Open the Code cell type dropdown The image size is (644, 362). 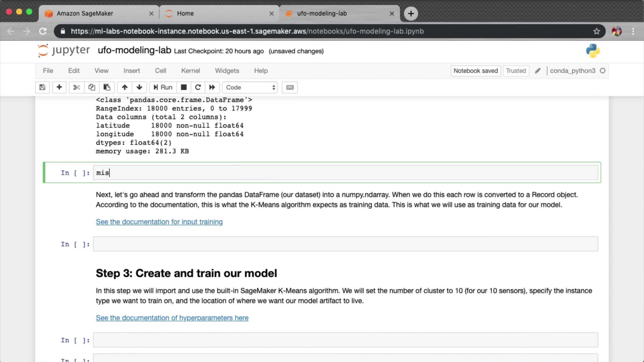[x=250, y=87]
